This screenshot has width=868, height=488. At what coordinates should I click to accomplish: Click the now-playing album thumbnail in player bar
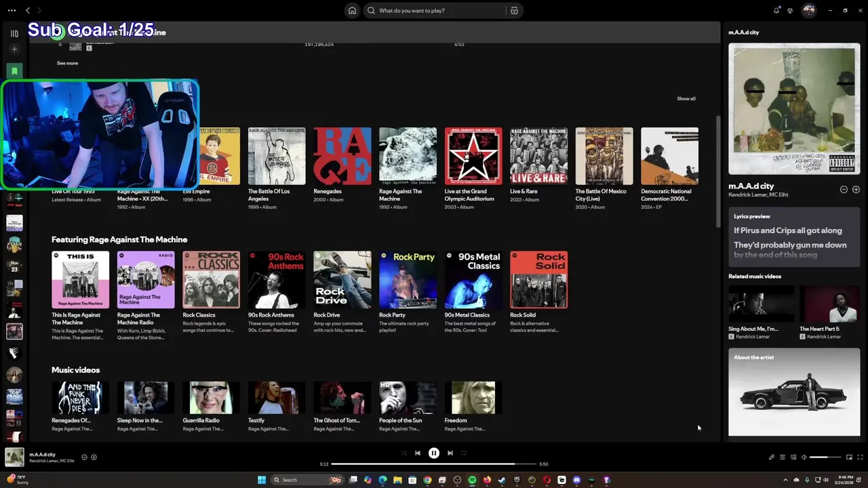tap(14, 457)
